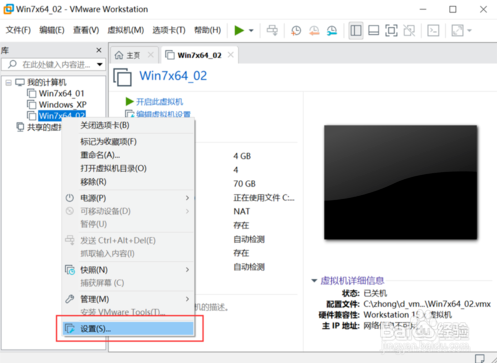Viewport: 497px width, 363px height.
Task: Close the 主页 tab
Action: [x=151, y=55]
